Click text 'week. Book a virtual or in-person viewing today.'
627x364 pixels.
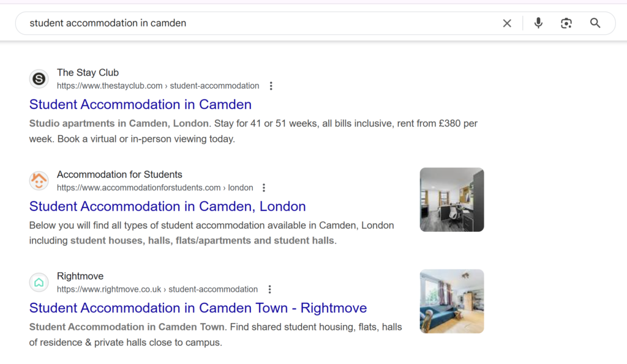[x=132, y=139]
